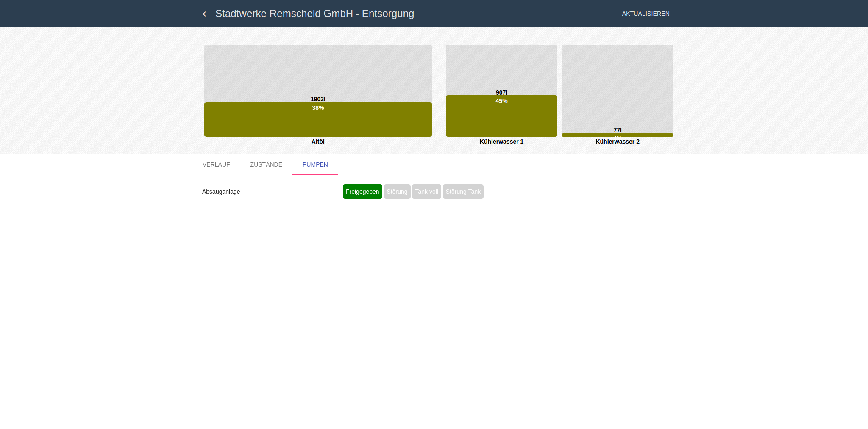Image resolution: width=868 pixels, height=429 pixels.
Task: Click the Altöl tank label
Action: point(318,142)
